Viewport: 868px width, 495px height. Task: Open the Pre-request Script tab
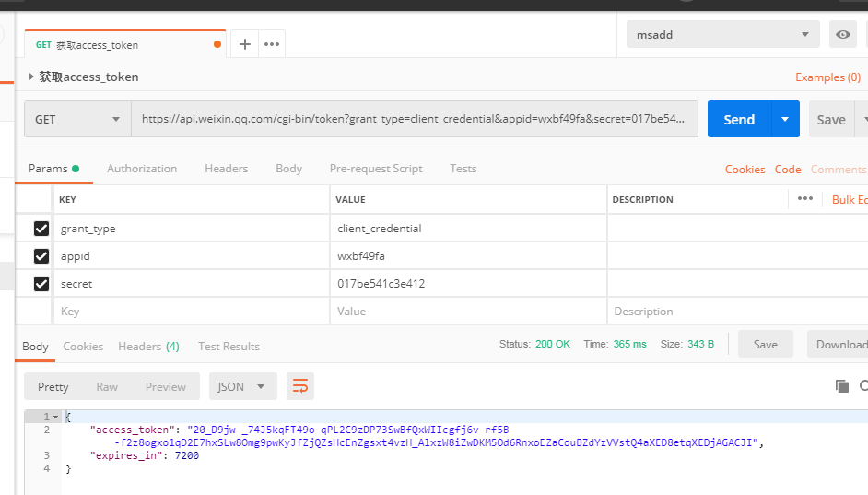(x=376, y=169)
